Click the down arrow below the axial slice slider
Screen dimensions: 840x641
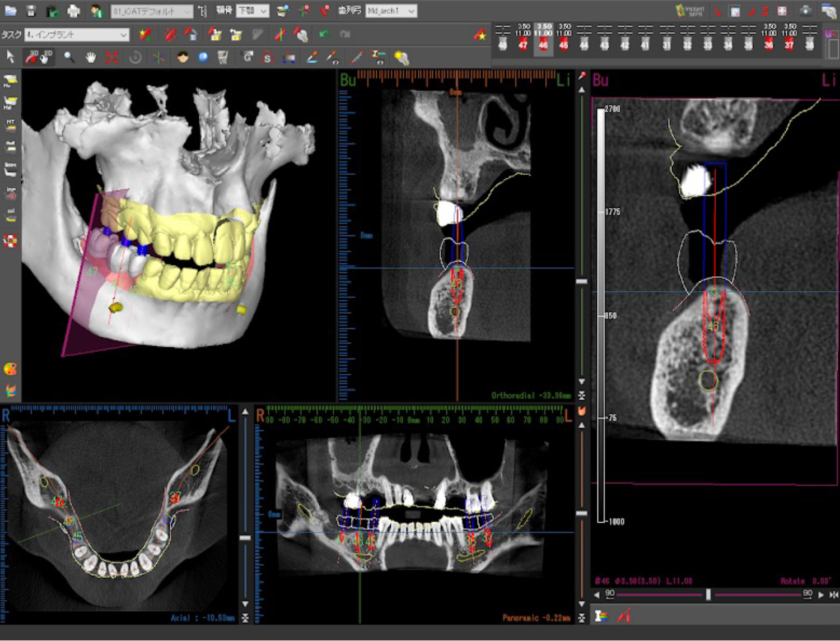tap(245, 604)
